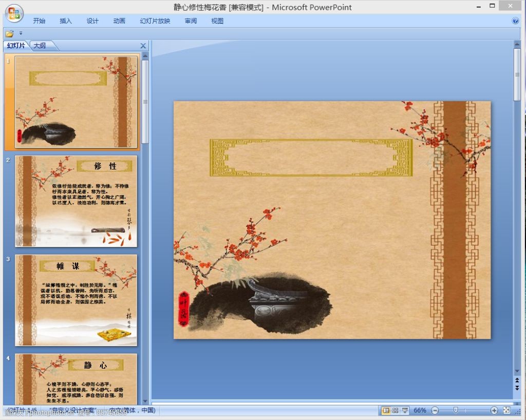Screen dimensions: 526x420
Task: Close the slides thumbnail pane
Action: [x=143, y=46]
